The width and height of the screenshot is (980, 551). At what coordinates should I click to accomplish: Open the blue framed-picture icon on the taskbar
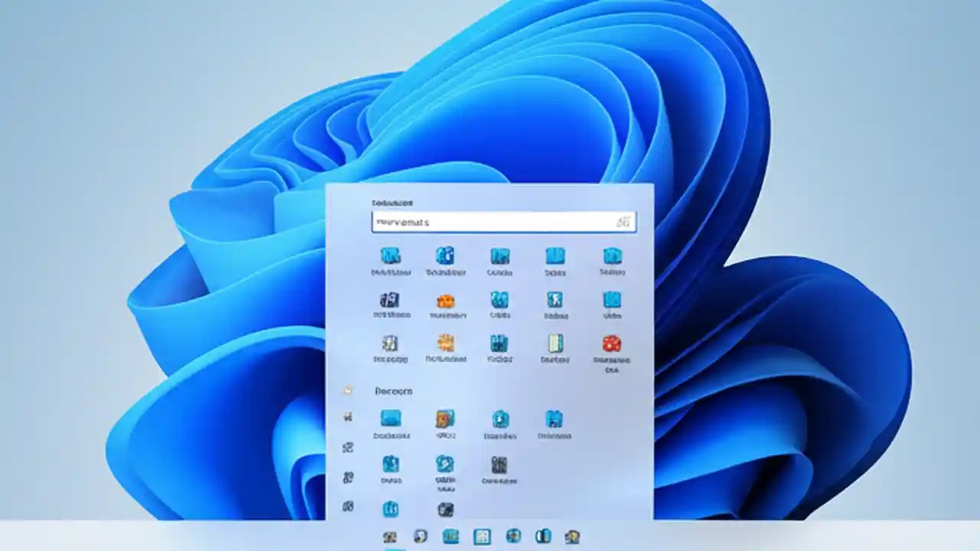[x=481, y=536]
